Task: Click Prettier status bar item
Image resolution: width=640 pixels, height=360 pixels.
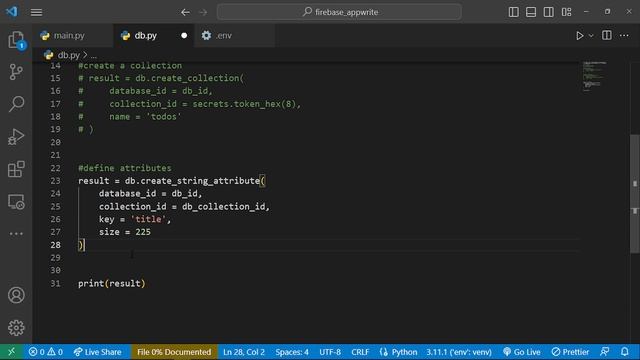Action: point(570,352)
